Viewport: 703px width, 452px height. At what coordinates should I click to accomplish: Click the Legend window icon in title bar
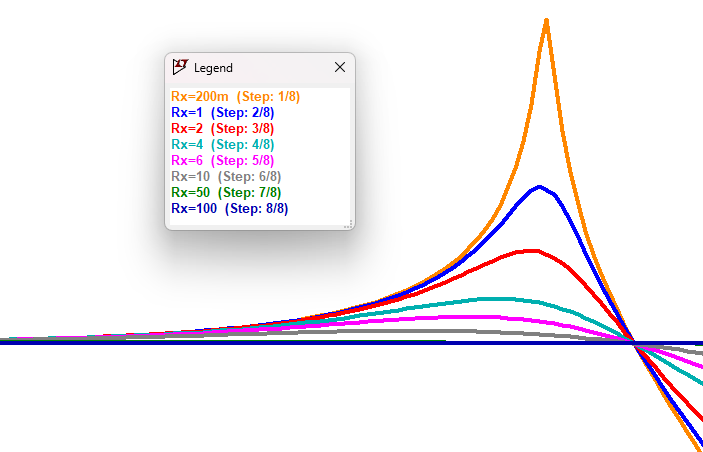pyautogui.click(x=180, y=67)
